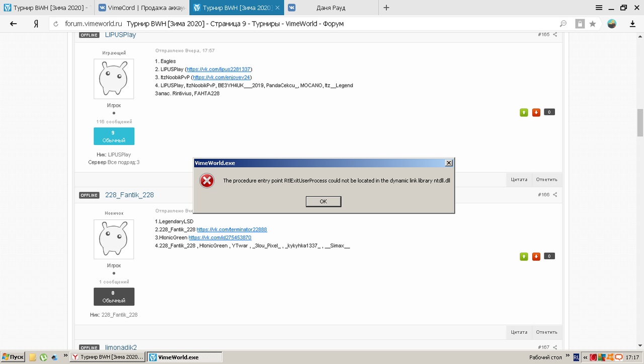
Task: Click Ответить under post #165
Action: (x=546, y=180)
